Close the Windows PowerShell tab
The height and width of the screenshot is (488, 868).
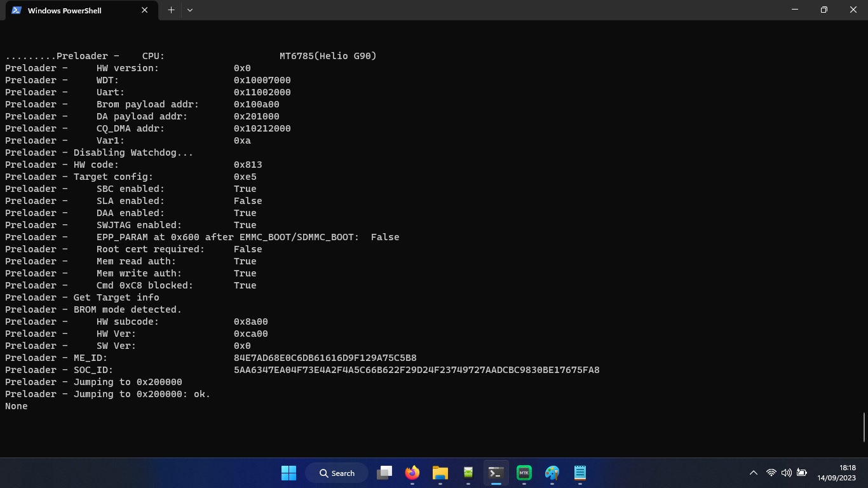pos(144,10)
